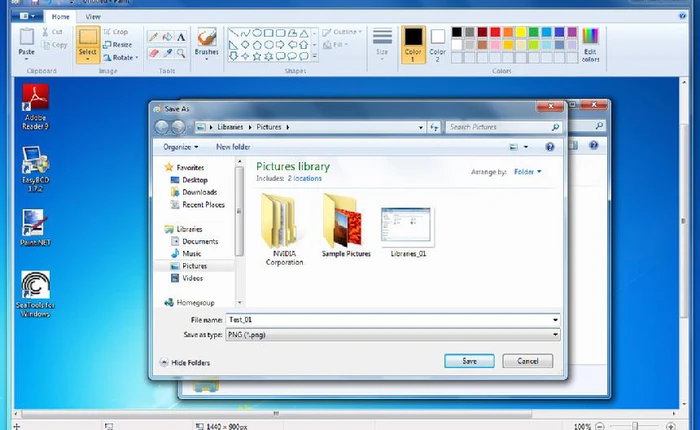
Task: Open the Save As help icon
Action: 550,146
